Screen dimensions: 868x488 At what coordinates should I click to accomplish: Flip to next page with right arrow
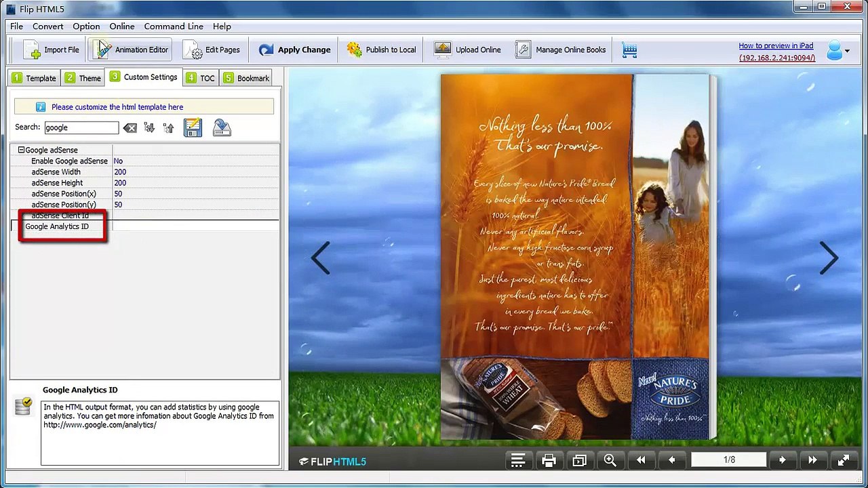pyautogui.click(x=829, y=258)
